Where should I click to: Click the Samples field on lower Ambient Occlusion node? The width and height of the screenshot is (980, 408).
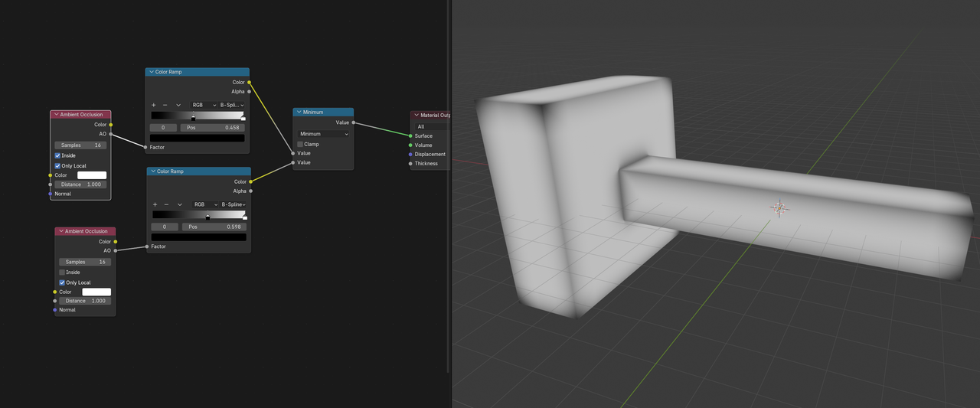point(86,262)
